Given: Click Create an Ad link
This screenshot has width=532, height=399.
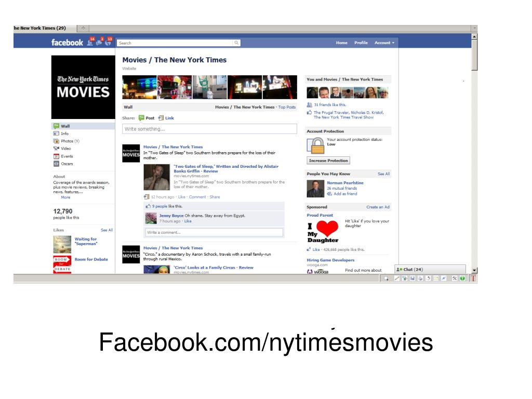Looking at the screenshot, I should (x=378, y=207).
